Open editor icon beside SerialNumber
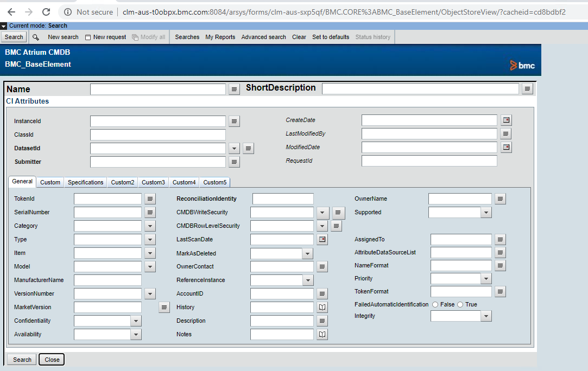Viewport: 588px width, 371px height. point(150,212)
